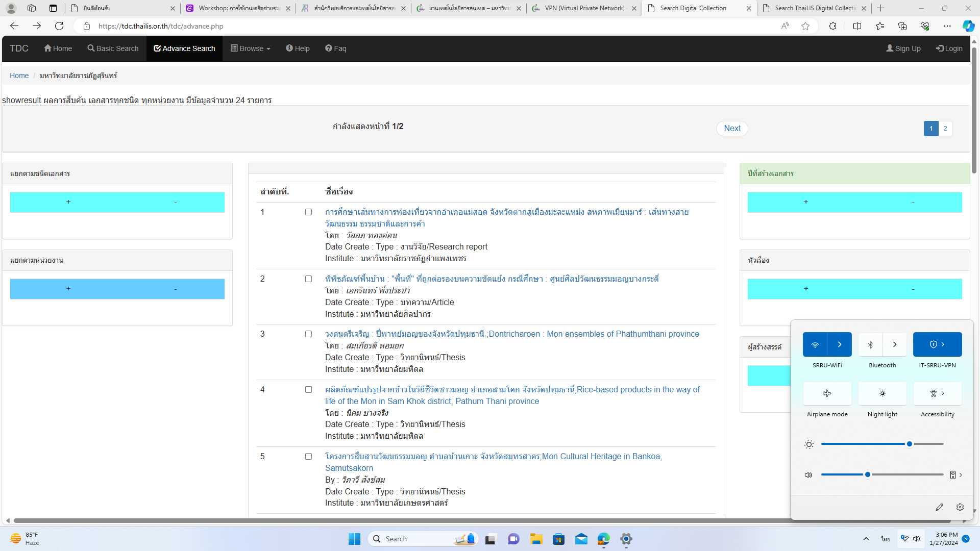Open the Basic Search menu item
This screenshot has width=980, height=551.
(x=113, y=48)
